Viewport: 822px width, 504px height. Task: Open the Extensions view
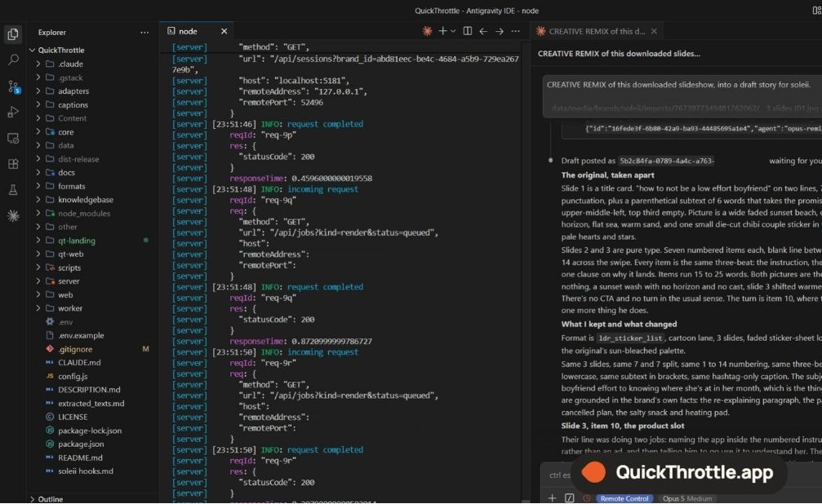(13, 164)
